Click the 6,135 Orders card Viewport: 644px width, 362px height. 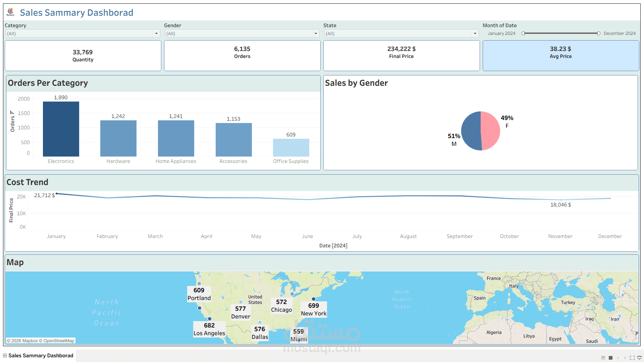pyautogui.click(x=242, y=56)
